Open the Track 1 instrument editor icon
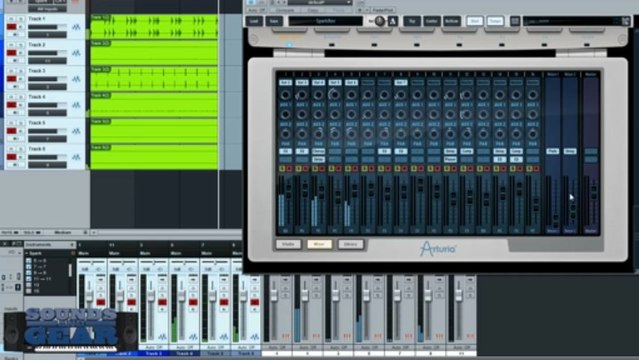The height and width of the screenshot is (360, 639). (x=76, y=27)
